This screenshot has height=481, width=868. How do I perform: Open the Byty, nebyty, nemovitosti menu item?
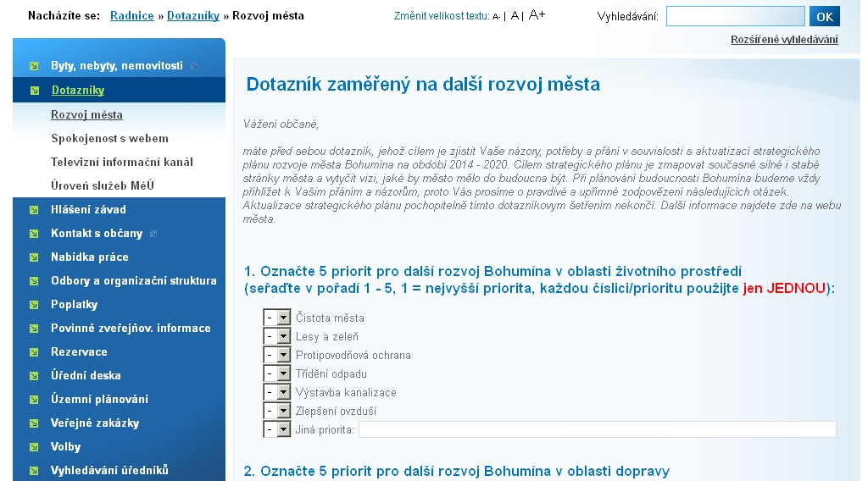coord(117,66)
